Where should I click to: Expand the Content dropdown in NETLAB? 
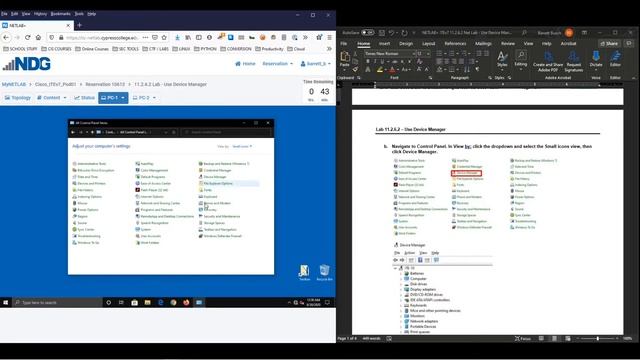(x=51, y=98)
